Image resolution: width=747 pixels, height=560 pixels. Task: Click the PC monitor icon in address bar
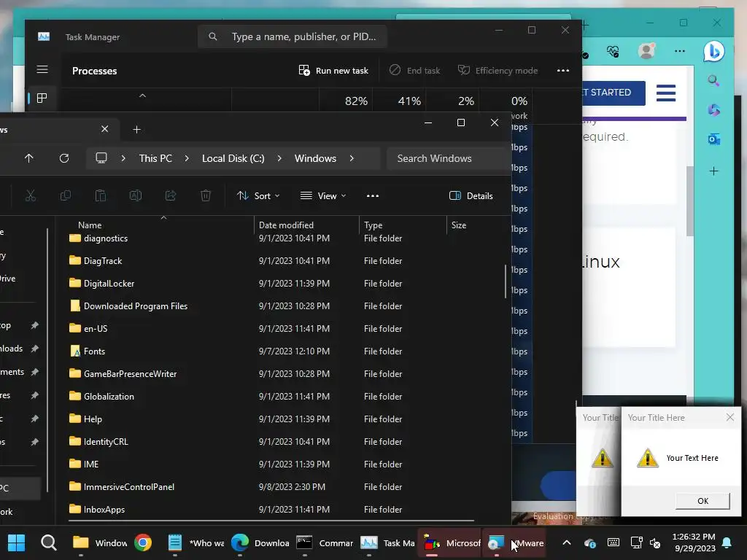[101, 158]
